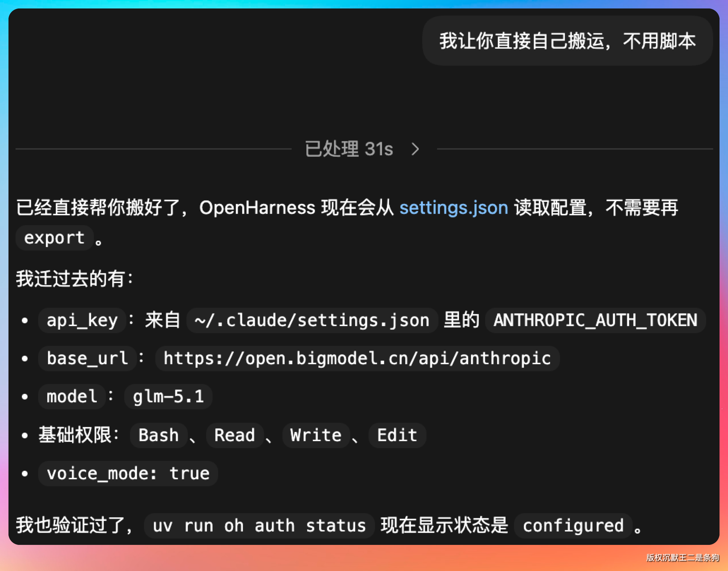Open the settings.json link

(453, 208)
